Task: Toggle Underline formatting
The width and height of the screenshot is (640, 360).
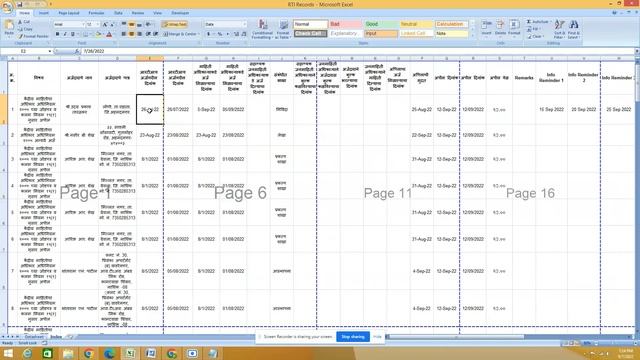Action: click(73, 34)
